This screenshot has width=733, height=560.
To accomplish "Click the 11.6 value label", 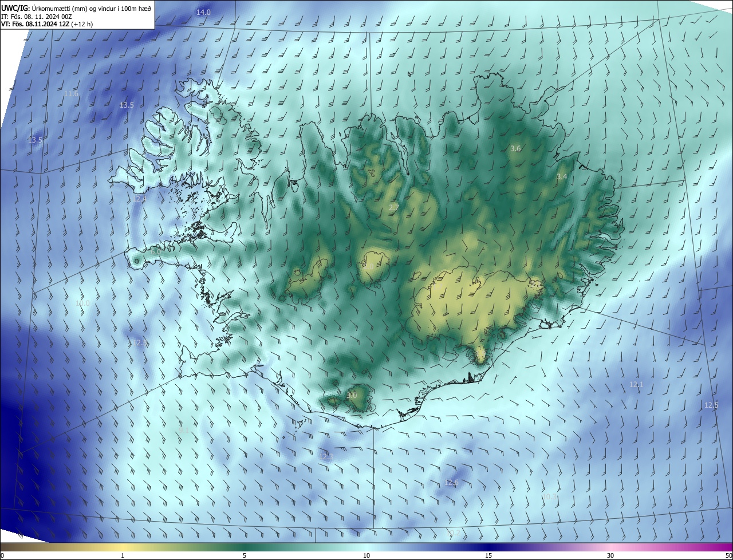I will point(71,93).
